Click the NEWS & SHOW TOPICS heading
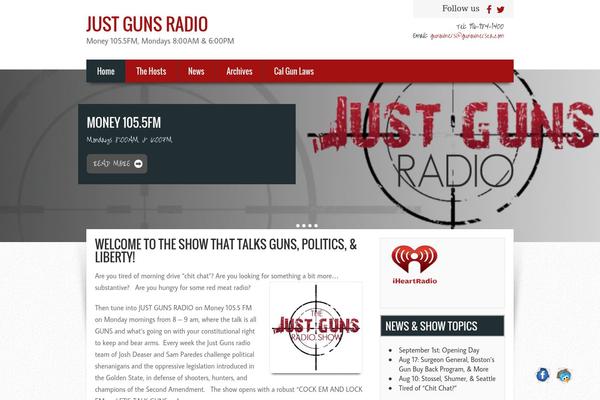 (431, 326)
